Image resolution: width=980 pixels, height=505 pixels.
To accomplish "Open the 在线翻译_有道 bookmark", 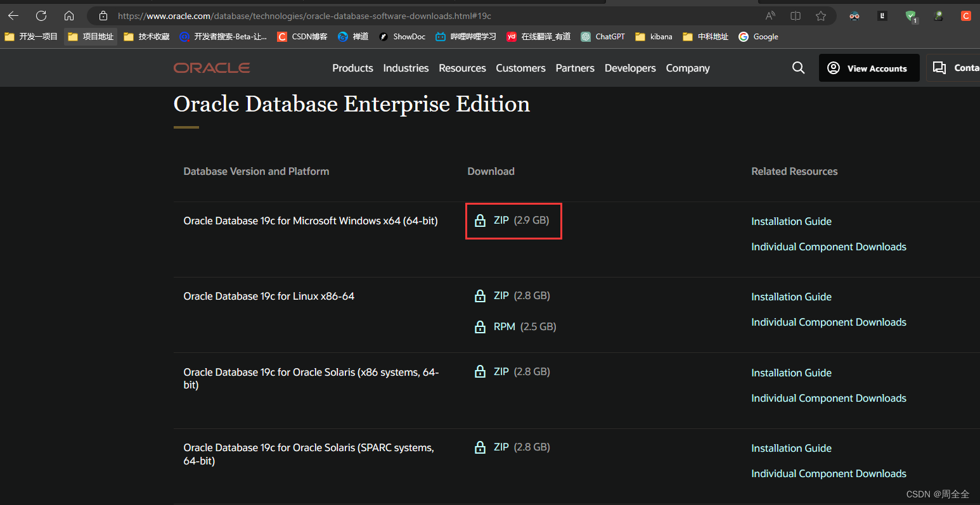I will click(x=539, y=37).
